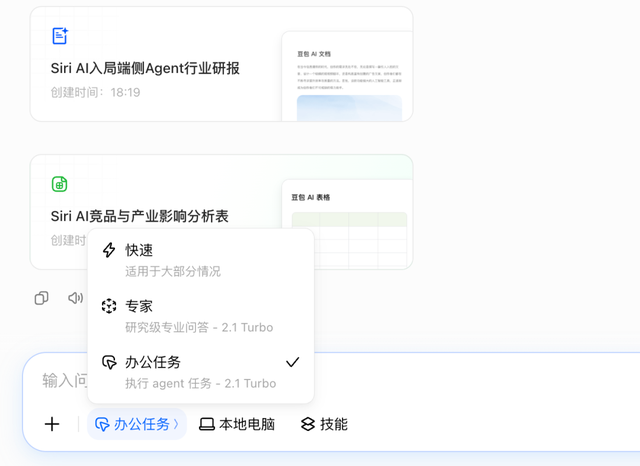Click the plus attachment button
This screenshot has width=640, height=466.
coord(52,424)
